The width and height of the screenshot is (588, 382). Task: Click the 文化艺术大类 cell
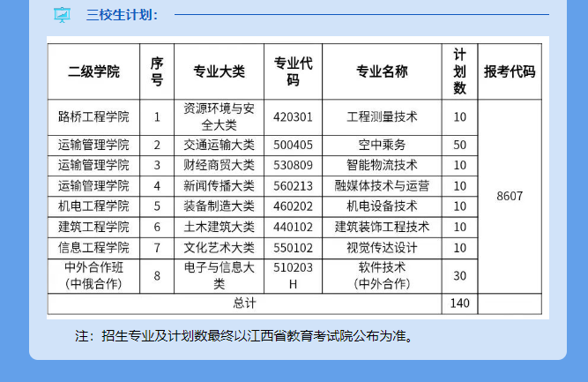tap(219, 248)
